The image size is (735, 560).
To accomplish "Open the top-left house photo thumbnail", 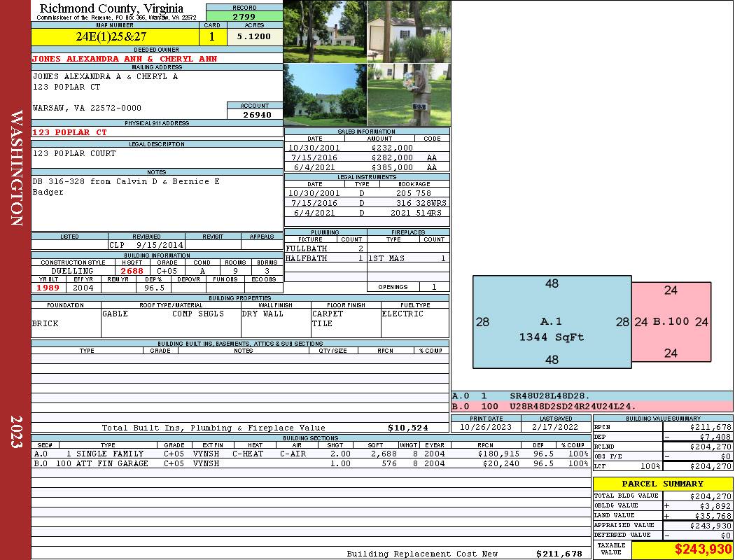I will tap(325, 31).
